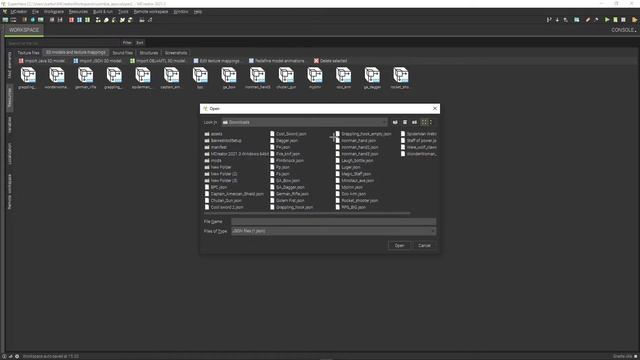Screen dimensions: 640x360
Task: Select the WORKSPACE tab
Action: tap(24, 30)
